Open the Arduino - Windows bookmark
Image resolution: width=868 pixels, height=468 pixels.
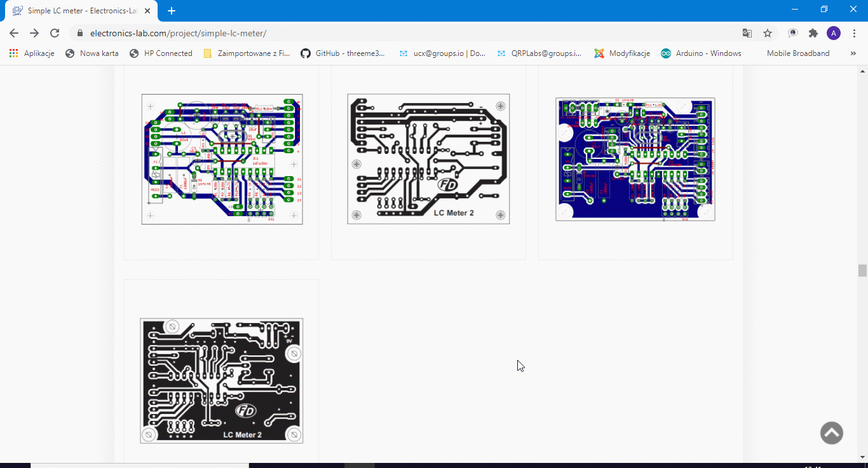701,53
